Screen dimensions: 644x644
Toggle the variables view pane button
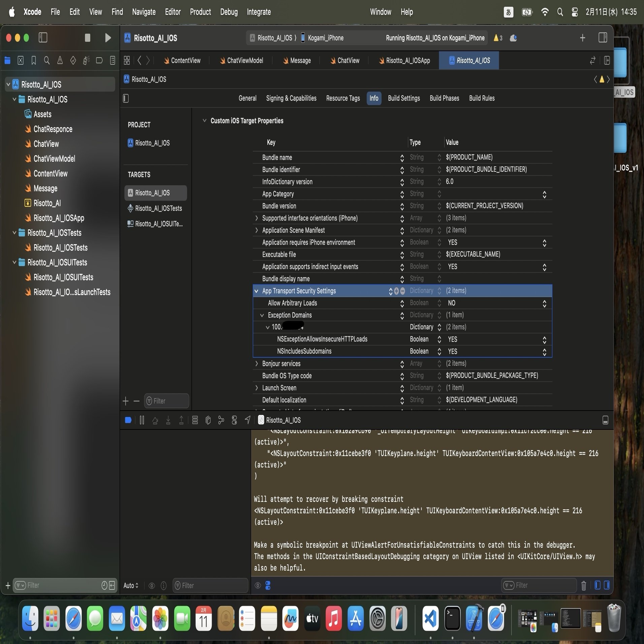pyautogui.click(x=598, y=585)
